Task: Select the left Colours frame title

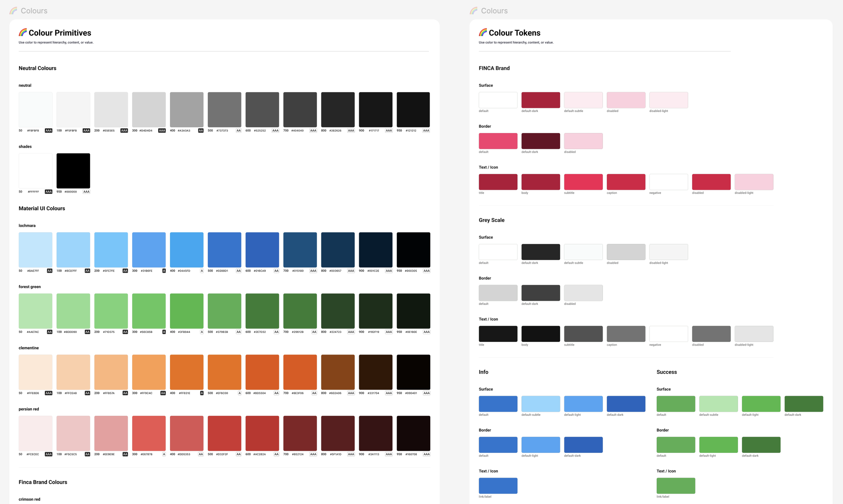Action: tap(34, 11)
